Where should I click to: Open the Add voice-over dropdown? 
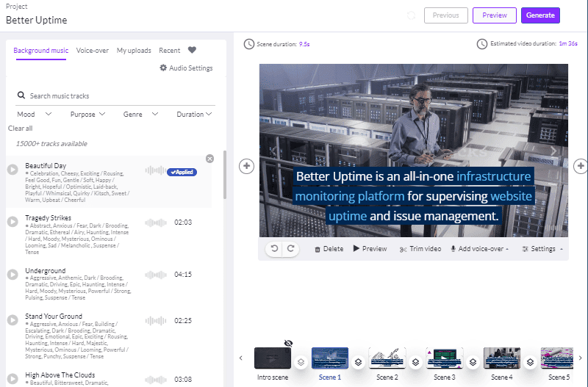(x=480, y=249)
